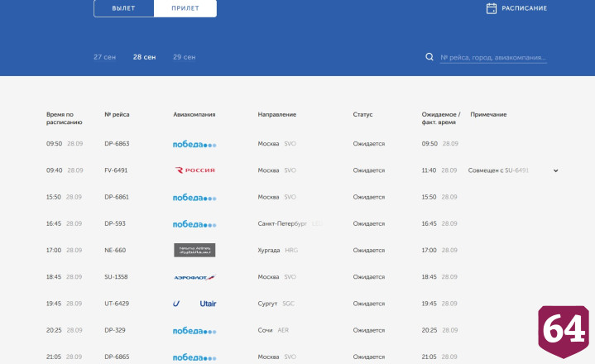595x364 pixels.
Task: Click the Nesma Airlines logo
Action: pos(194,250)
